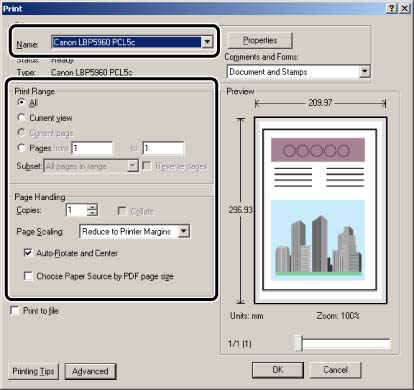Open the printer Name dropdown
Screen dimensions: 414x390
point(207,42)
